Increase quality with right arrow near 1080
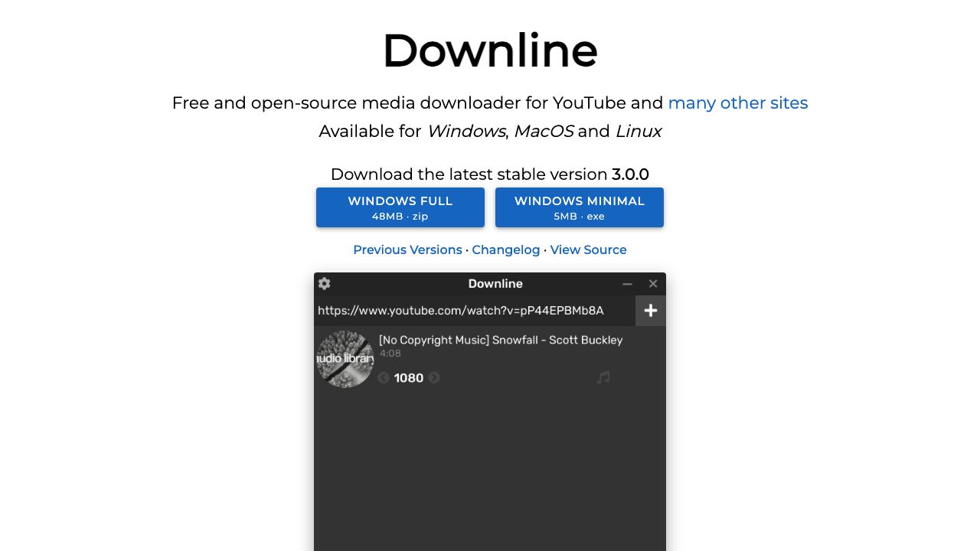The width and height of the screenshot is (980, 551). pyautogui.click(x=434, y=378)
